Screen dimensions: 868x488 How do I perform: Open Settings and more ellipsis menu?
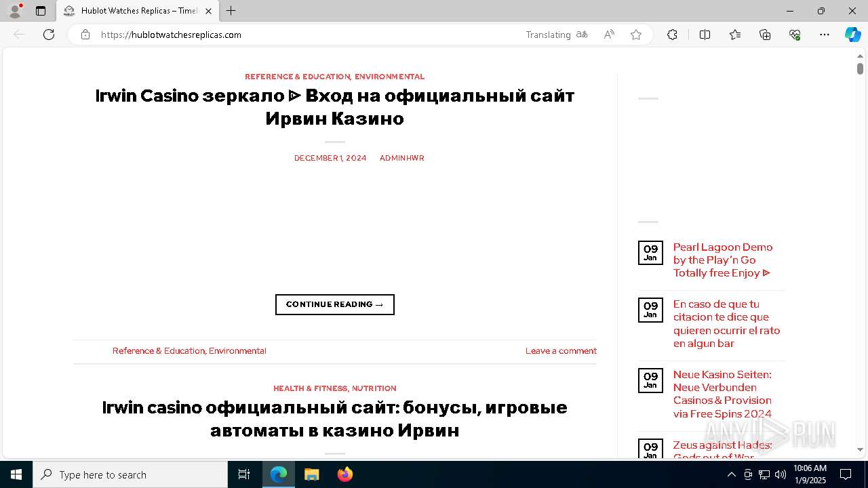825,35
